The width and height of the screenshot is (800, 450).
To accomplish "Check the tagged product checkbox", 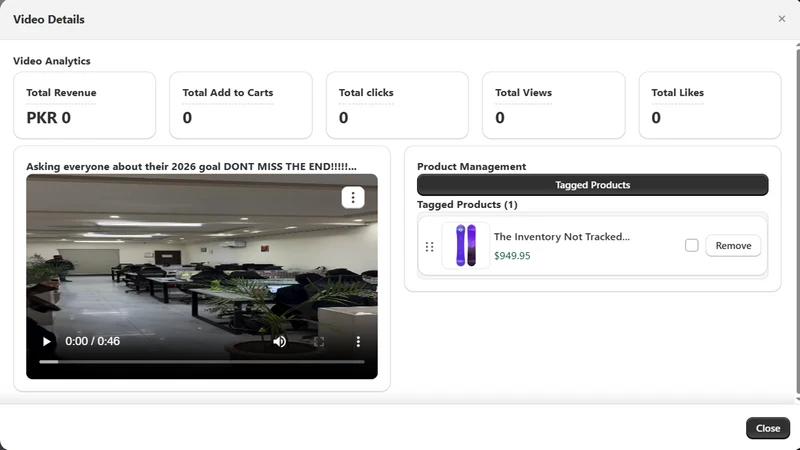I will (691, 245).
